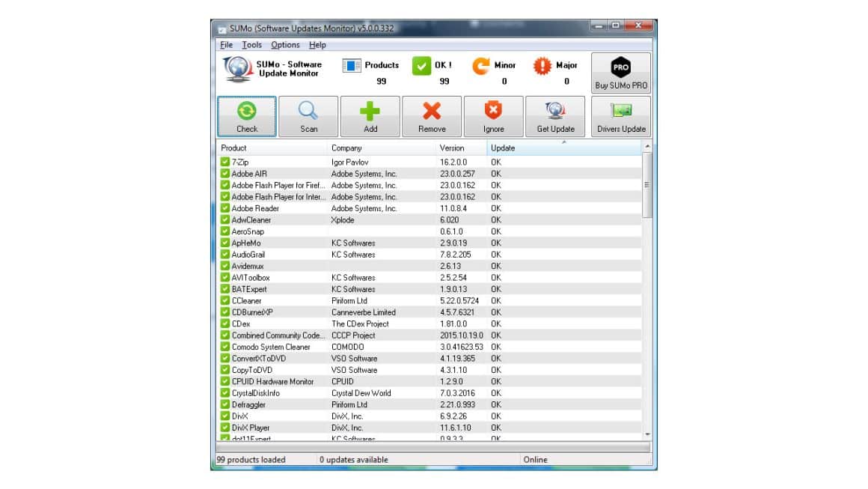Click CDex's green check icon
Screen dimensions: 868x489
(224, 324)
